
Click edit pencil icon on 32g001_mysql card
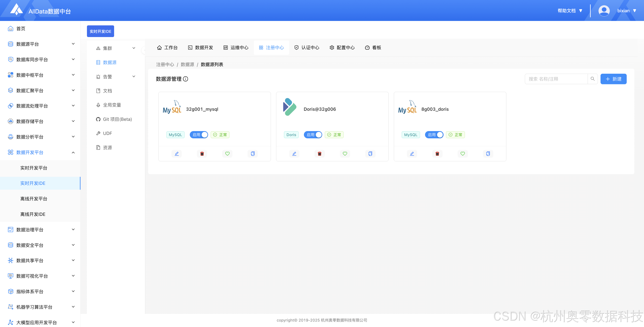[176, 154]
